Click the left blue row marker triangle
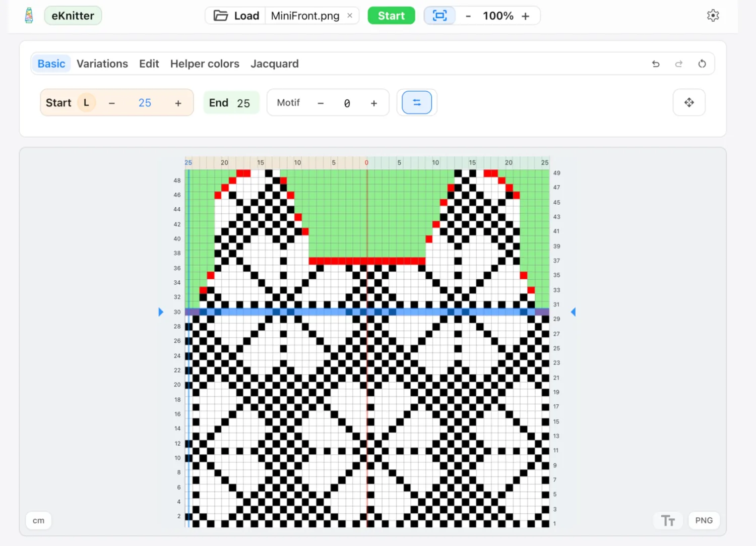 pyautogui.click(x=161, y=312)
